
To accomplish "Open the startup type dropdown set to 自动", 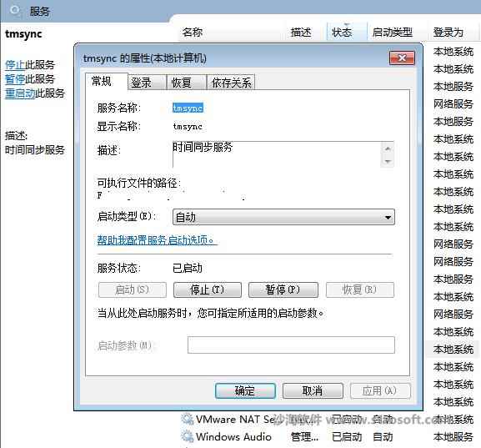I will (x=283, y=217).
